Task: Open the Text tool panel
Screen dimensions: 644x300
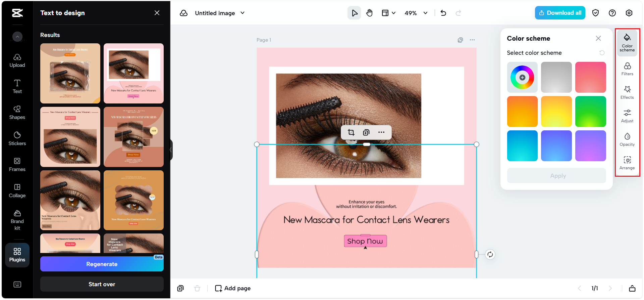Action: (x=17, y=87)
